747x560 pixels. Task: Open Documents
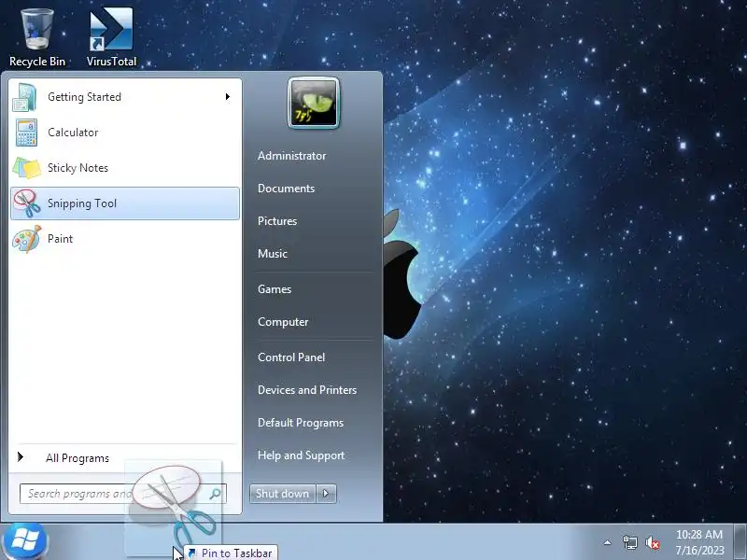(286, 189)
